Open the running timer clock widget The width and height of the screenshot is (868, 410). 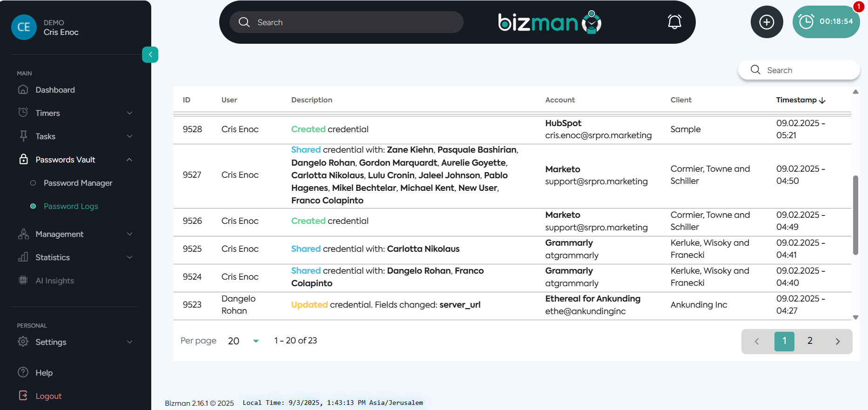(x=826, y=22)
